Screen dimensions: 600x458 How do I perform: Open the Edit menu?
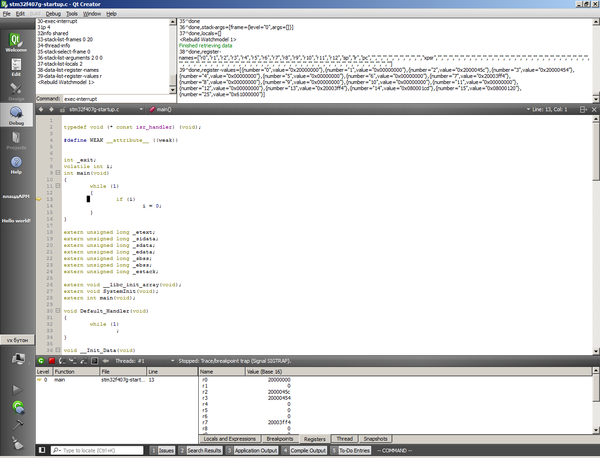coord(20,14)
